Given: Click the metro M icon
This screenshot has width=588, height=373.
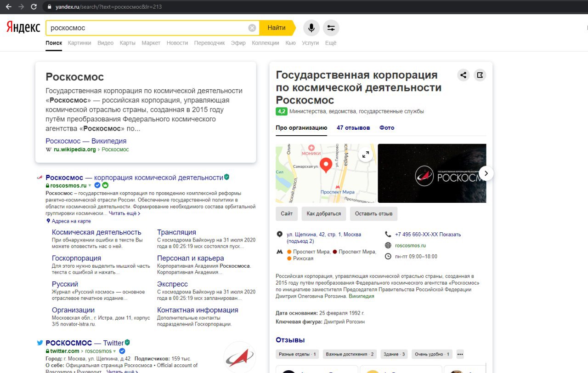Looking at the screenshot, I should [x=279, y=252].
